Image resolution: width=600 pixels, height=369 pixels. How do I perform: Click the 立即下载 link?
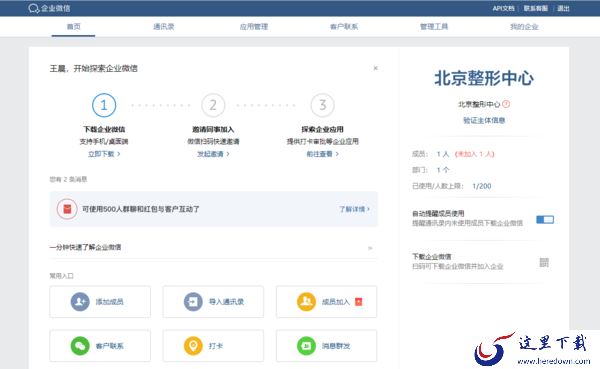tap(104, 154)
